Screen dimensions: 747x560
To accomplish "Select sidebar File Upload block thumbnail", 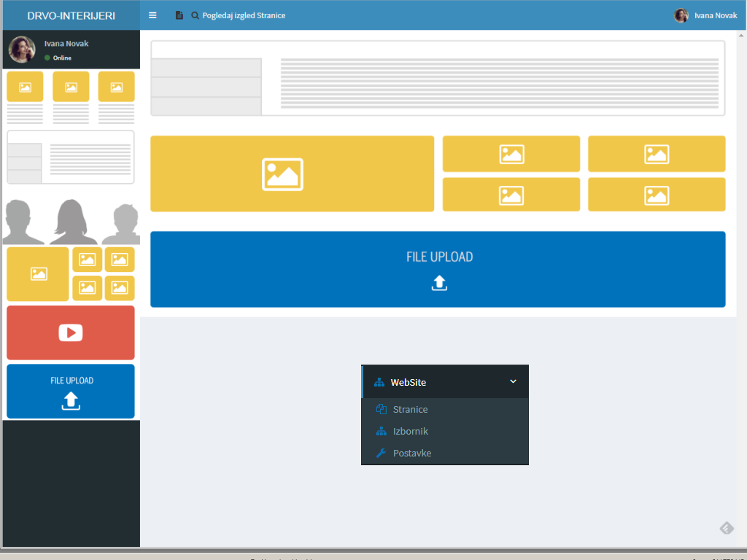I will 71,392.
